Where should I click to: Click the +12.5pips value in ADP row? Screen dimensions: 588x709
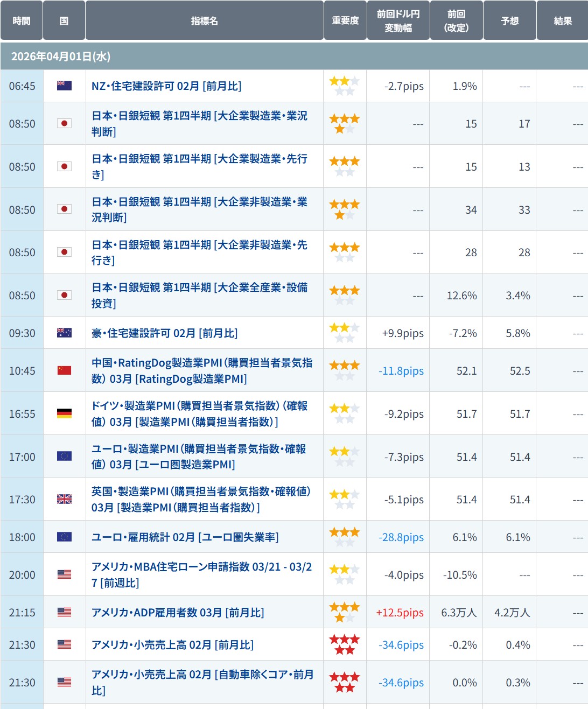tap(400, 613)
